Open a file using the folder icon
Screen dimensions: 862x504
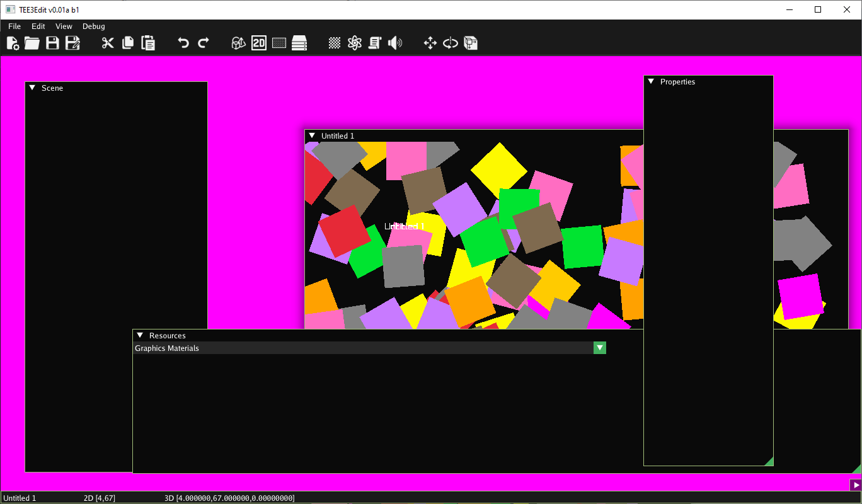32,43
